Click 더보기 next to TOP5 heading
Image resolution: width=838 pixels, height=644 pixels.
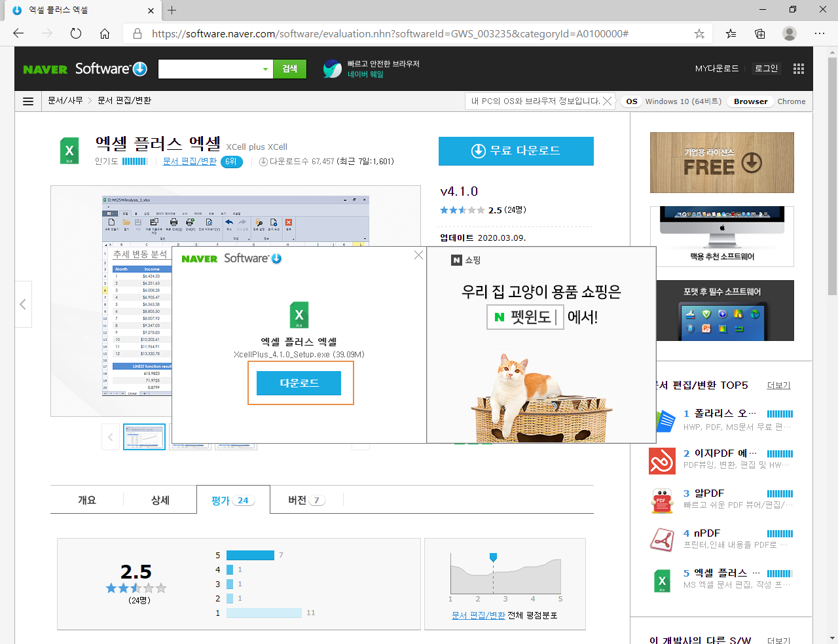point(778,385)
